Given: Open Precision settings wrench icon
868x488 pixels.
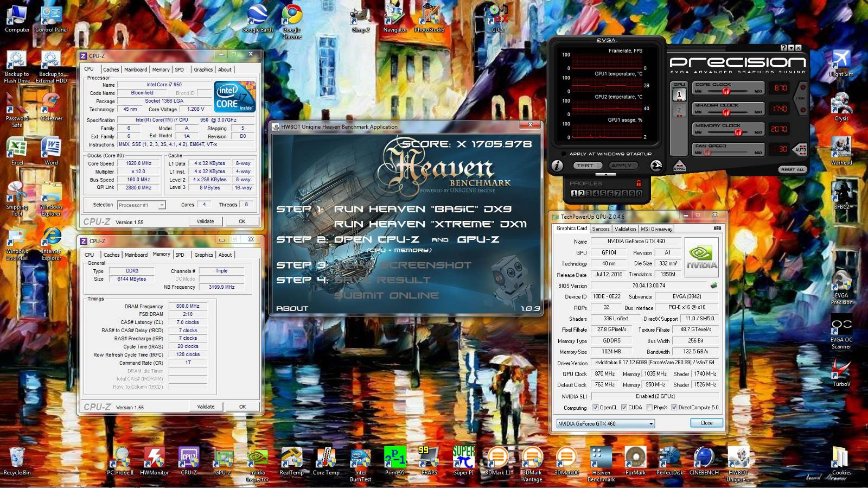Looking at the screenshot, I should 656,166.
